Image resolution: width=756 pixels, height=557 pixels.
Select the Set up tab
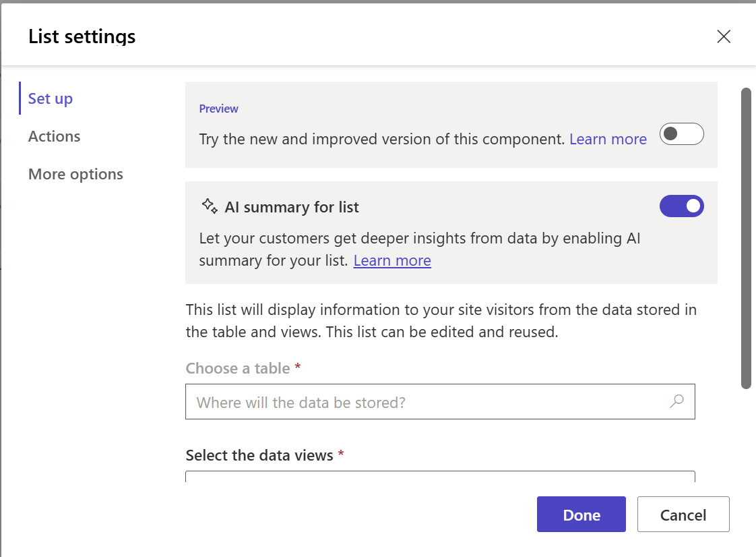point(51,98)
